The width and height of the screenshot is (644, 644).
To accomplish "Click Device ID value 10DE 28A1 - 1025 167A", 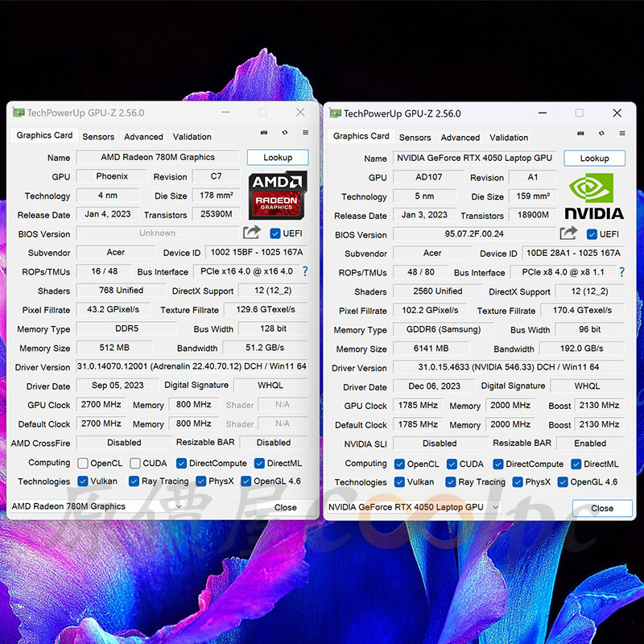I will point(573,253).
